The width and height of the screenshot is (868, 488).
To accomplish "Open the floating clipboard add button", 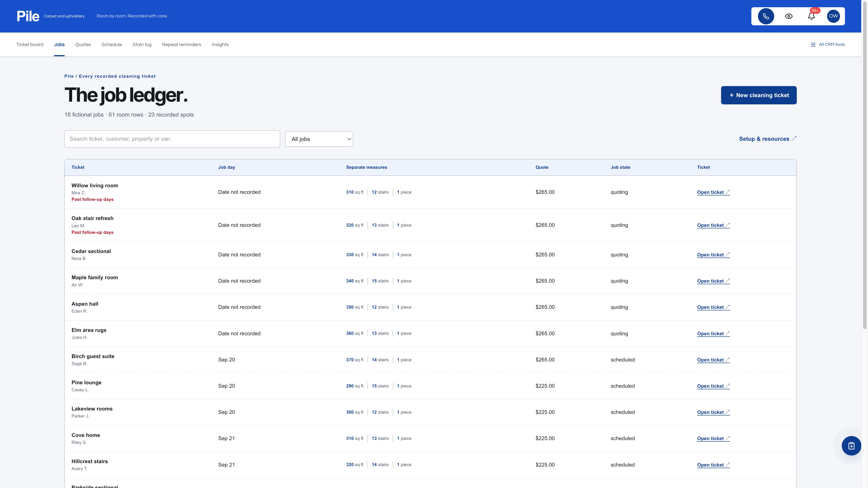I will (x=851, y=446).
